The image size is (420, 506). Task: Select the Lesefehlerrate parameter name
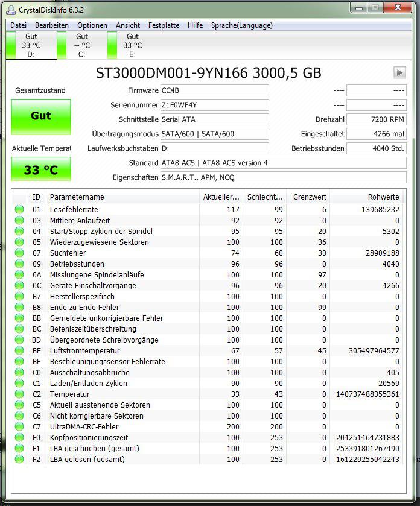pyautogui.click(x=74, y=209)
